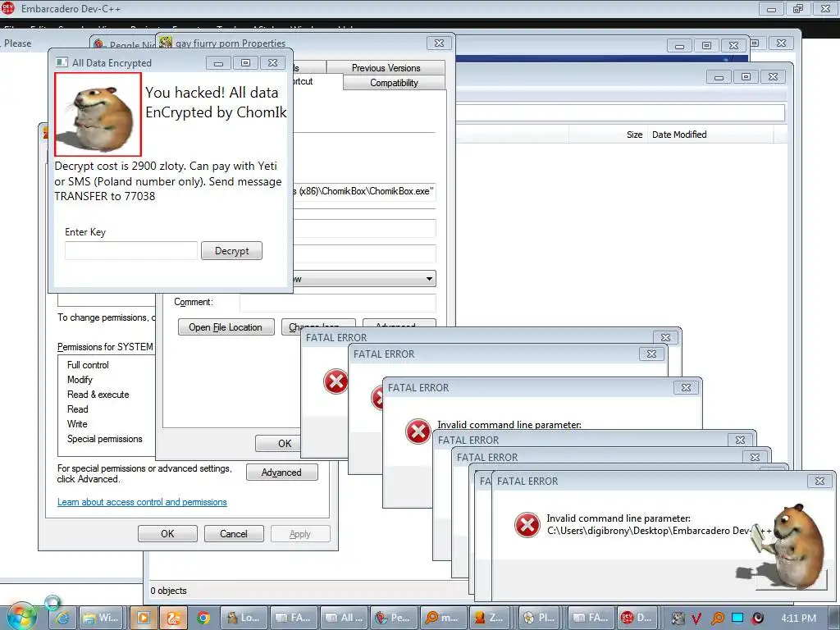Viewport: 840px width, 630px height.
Task: Focus the Comment text field
Action: coord(338,302)
